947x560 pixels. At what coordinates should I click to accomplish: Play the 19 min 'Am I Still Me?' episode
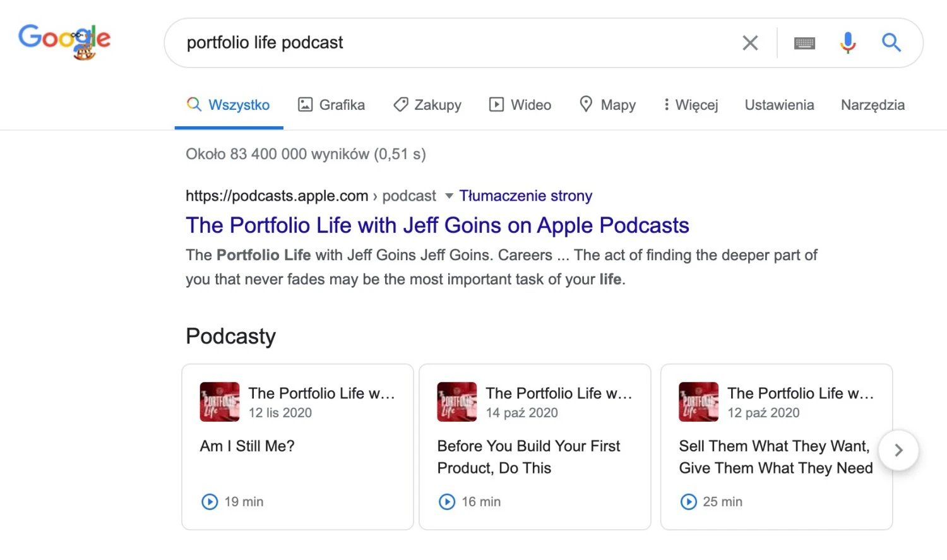tap(210, 501)
